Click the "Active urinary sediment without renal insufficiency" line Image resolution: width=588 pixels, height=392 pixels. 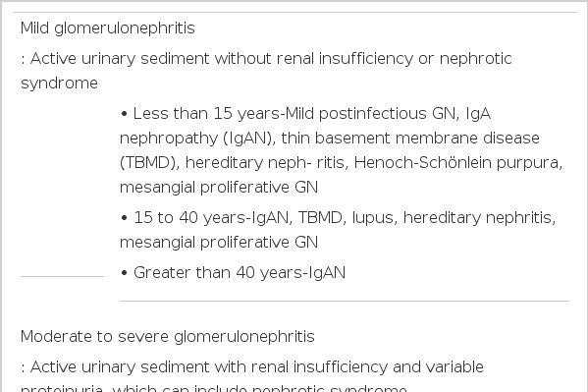266,59
